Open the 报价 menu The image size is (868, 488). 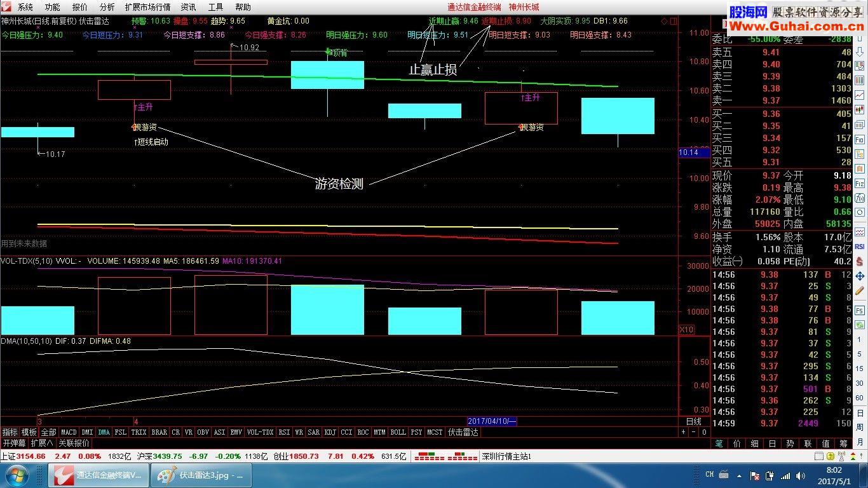click(x=80, y=7)
